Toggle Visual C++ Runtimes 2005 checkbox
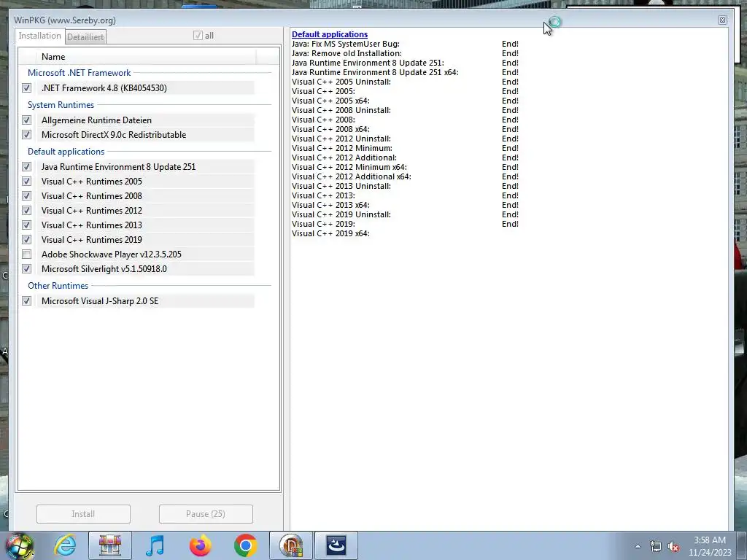This screenshot has height=560, width=747. tap(27, 182)
